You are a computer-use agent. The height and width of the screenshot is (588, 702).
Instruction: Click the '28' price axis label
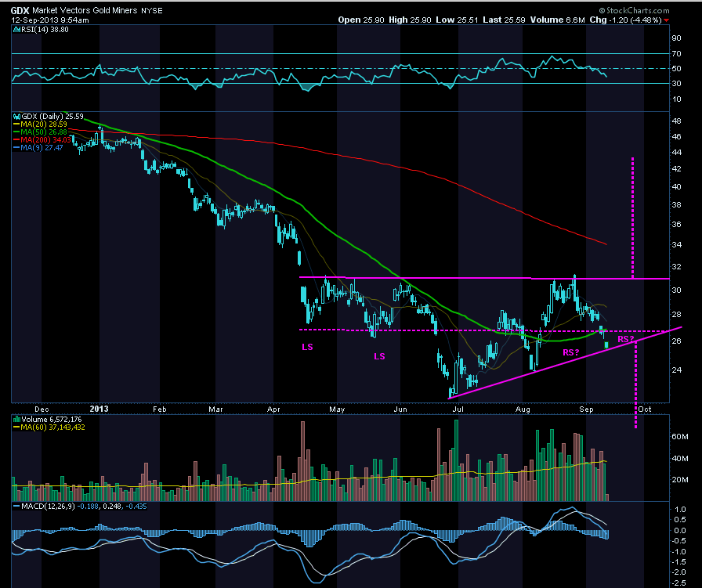pyautogui.click(x=676, y=315)
